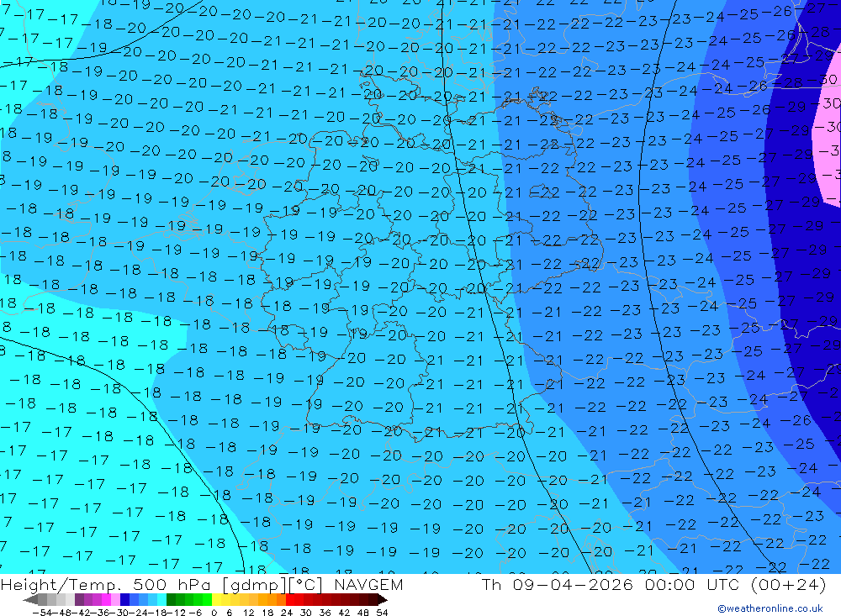The image size is (841, 616).
Task: Click the legend's left gray arrow end
Action: click(x=30, y=600)
